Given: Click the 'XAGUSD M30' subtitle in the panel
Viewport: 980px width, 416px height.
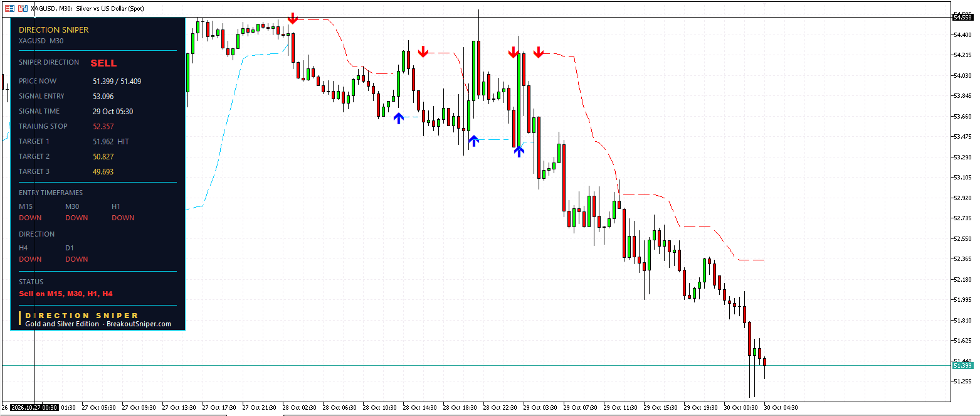Looking at the screenshot, I should [x=41, y=41].
